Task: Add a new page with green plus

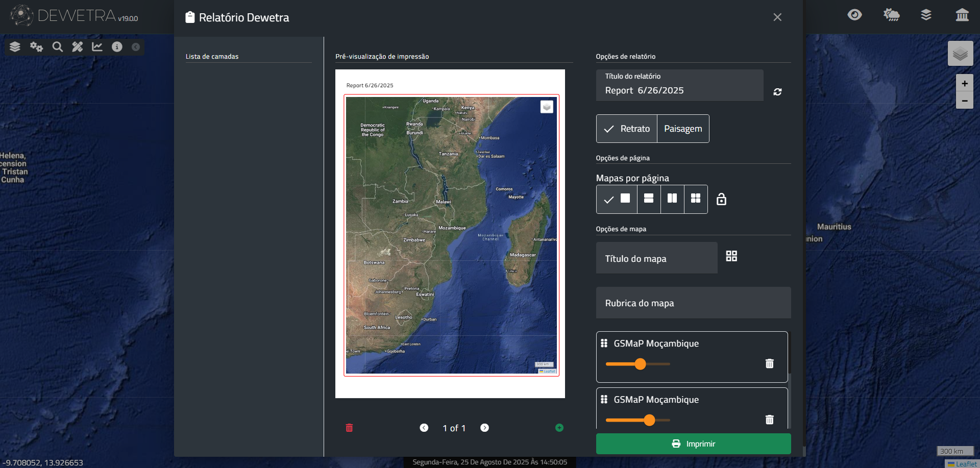Action: (x=559, y=428)
